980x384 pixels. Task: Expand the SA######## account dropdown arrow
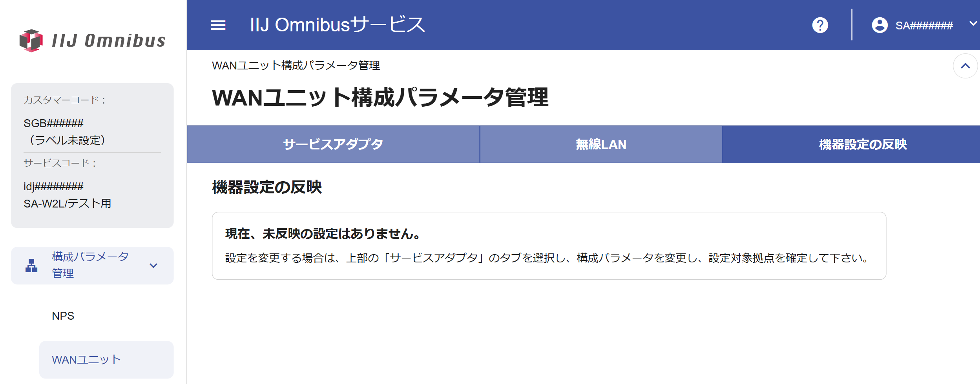click(x=973, y=24)
